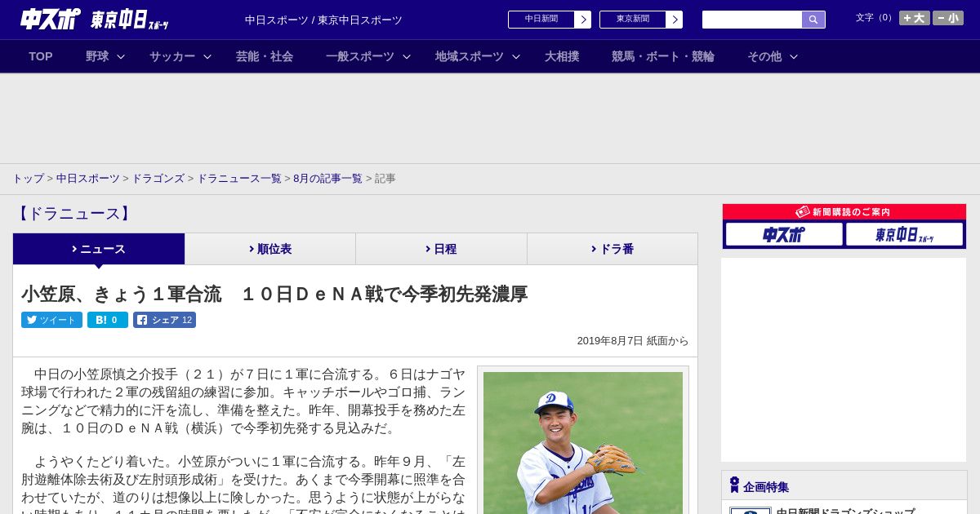Click the 企画特集 ribbon icon
The width and height of the screenshot is (980, 514).
(x=734, y=485)
